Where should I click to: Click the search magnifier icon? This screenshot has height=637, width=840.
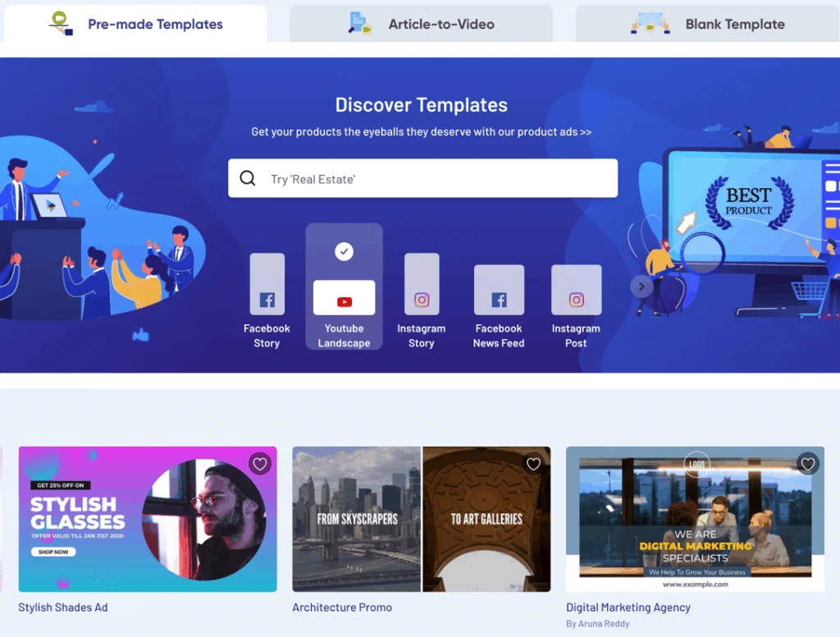tap(248, 179)
